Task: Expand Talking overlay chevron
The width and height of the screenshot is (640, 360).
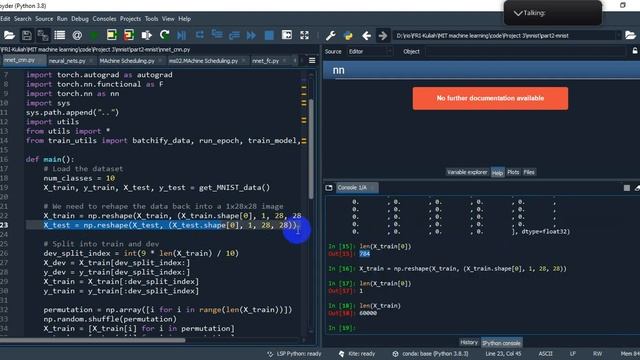Action: tap(518, 13)
